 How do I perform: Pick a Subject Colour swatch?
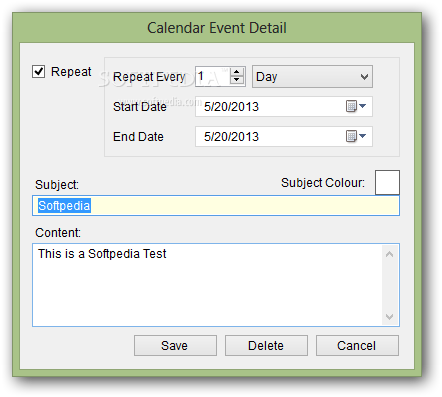pyautogui.click(x=387, y=182)
